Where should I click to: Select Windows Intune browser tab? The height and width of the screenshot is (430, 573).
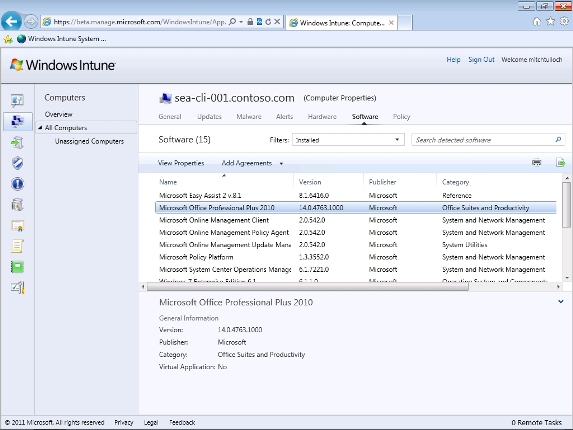pyautogui.click(x=341, y=23)
